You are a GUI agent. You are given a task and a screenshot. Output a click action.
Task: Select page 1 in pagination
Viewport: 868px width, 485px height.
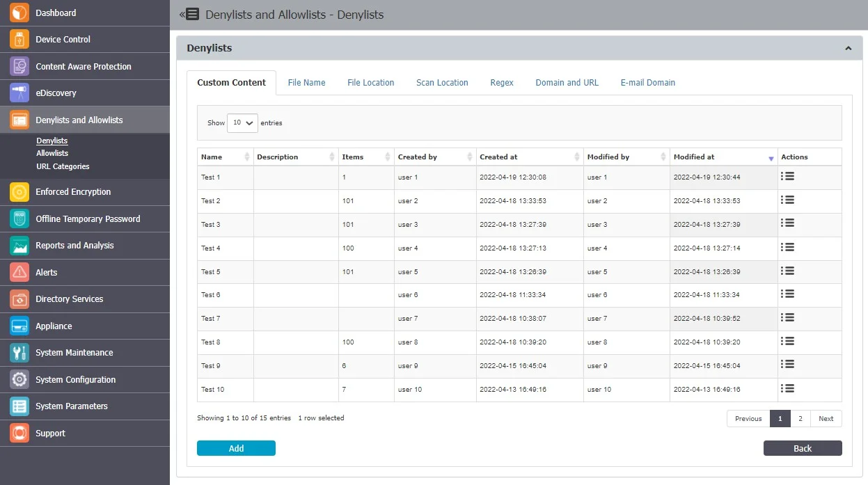(780, 418)
